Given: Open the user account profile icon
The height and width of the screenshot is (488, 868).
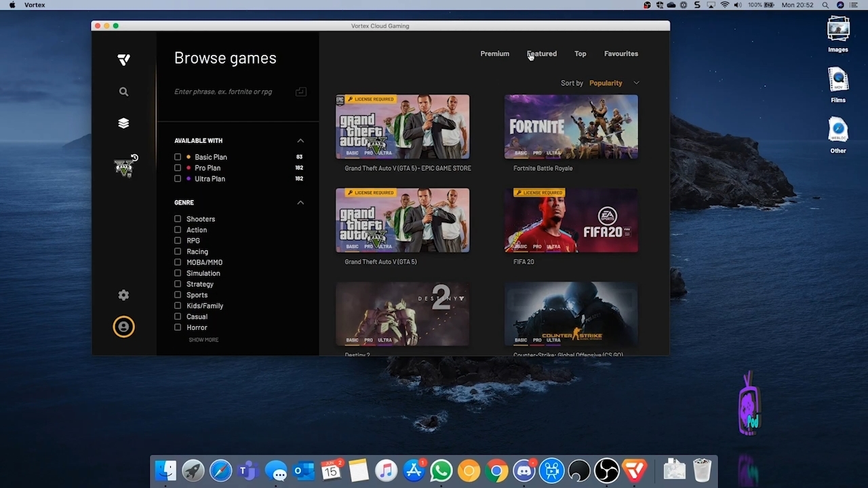Looking at the screenshot, I should pos(123,327).
